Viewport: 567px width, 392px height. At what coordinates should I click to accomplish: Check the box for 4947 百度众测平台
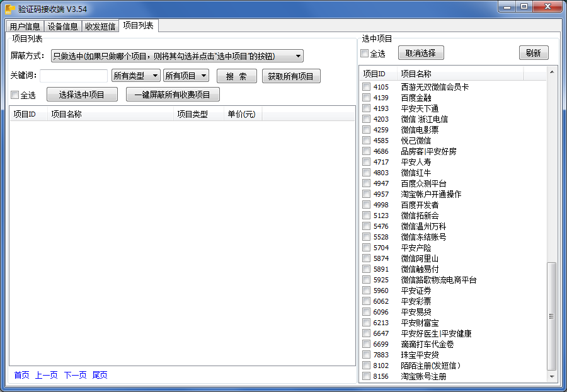coord(366,183)
